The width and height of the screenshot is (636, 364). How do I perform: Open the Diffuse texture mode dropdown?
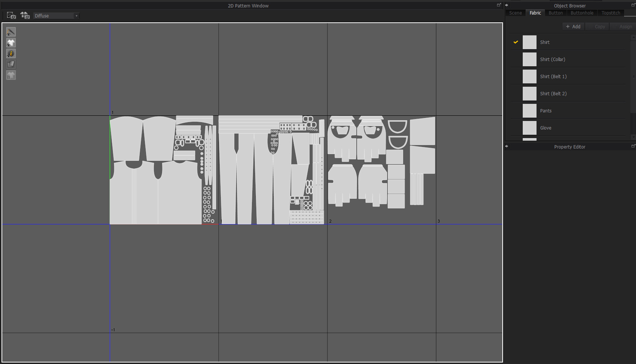[56, 16]
